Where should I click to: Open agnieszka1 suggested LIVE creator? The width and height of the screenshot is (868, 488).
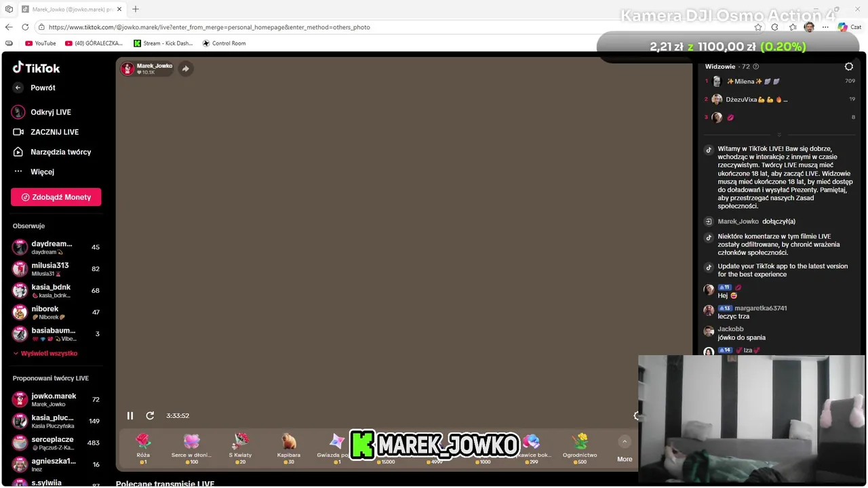click(x=56, y=465)
